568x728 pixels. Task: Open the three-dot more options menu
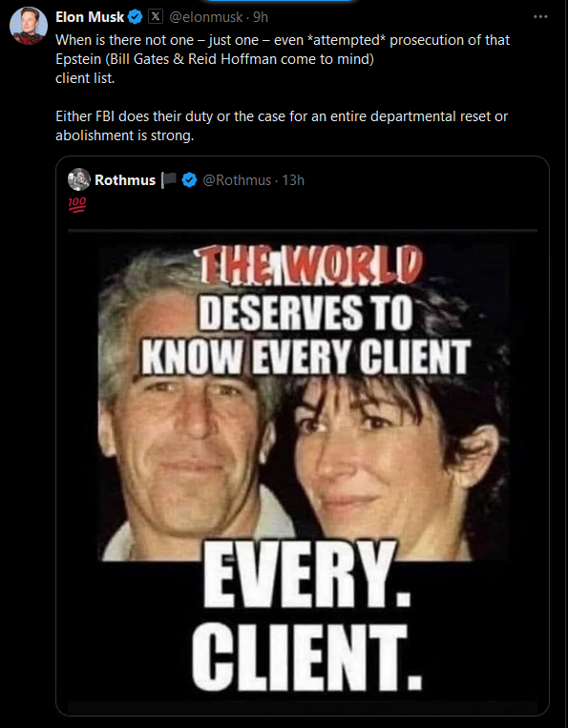pyautogui.click(x=540, y=17)
